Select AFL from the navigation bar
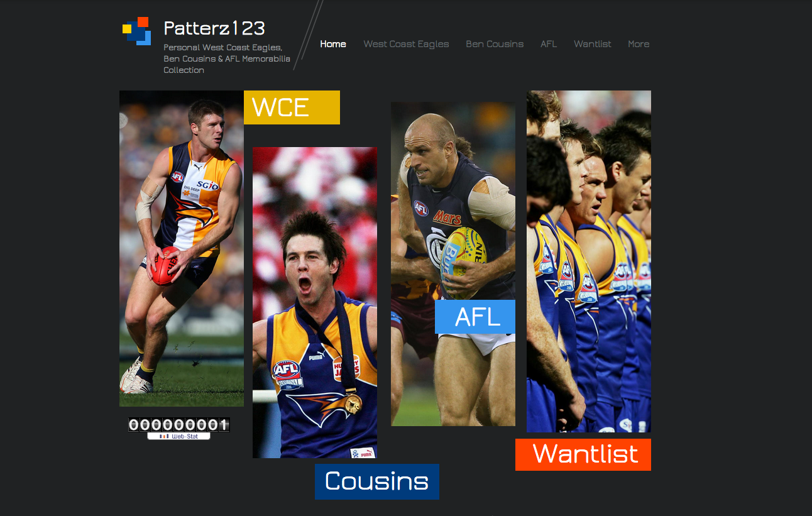 [549, 44]
